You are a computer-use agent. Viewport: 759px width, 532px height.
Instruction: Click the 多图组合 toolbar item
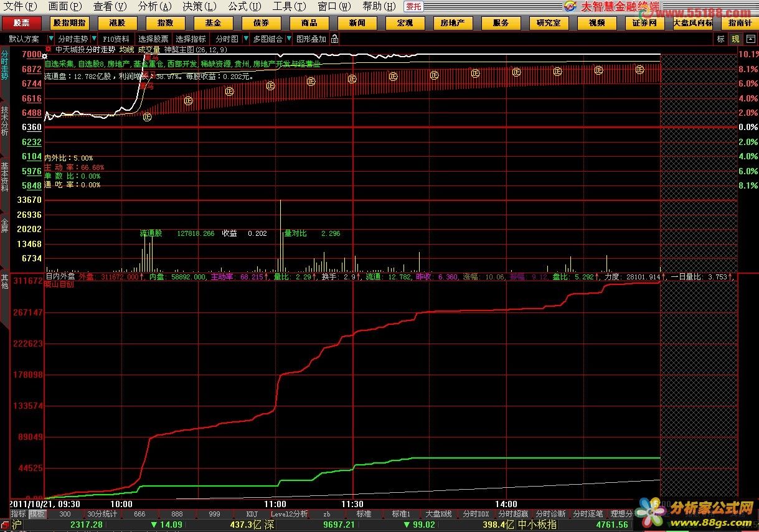click(268, 39)
